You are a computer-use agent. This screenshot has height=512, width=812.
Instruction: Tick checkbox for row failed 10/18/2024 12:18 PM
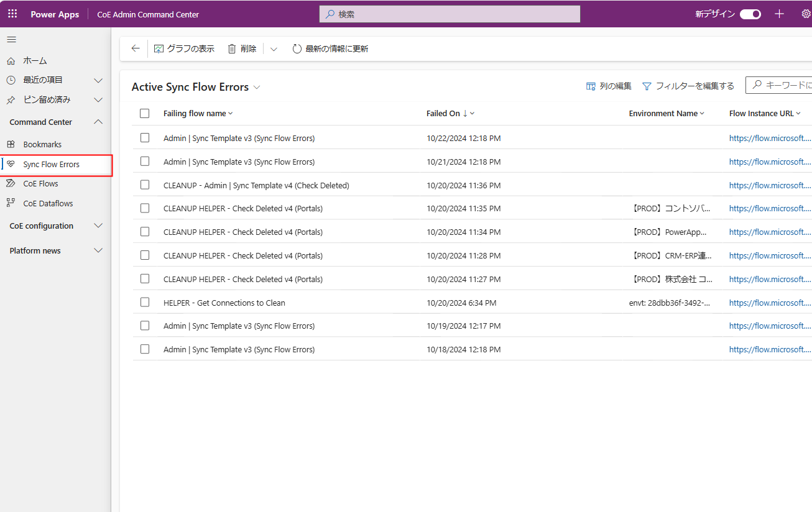click(x=145, y=349)
